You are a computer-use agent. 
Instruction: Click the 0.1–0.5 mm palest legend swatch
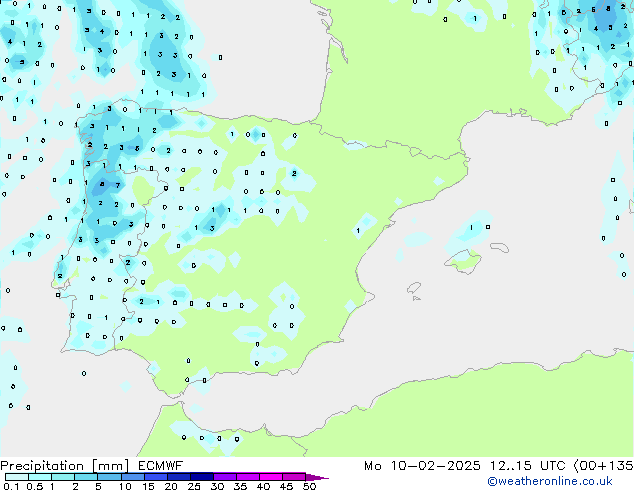point(17,477)
